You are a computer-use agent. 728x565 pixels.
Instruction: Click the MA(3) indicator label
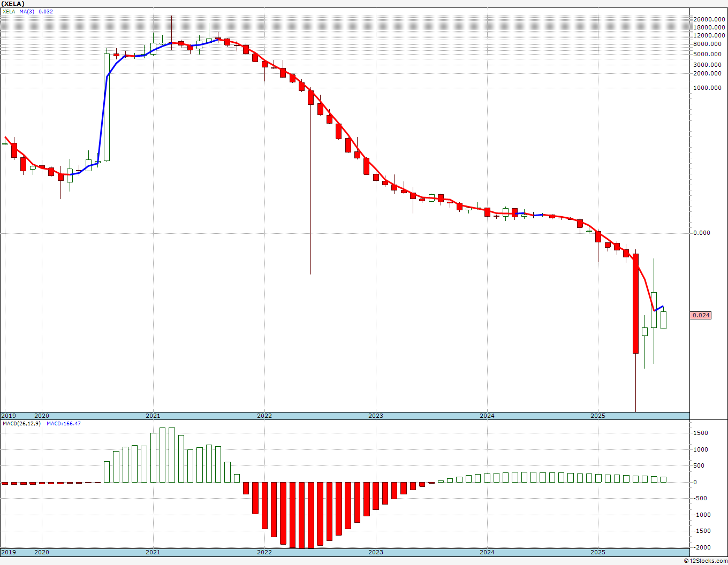click(26, 11)
